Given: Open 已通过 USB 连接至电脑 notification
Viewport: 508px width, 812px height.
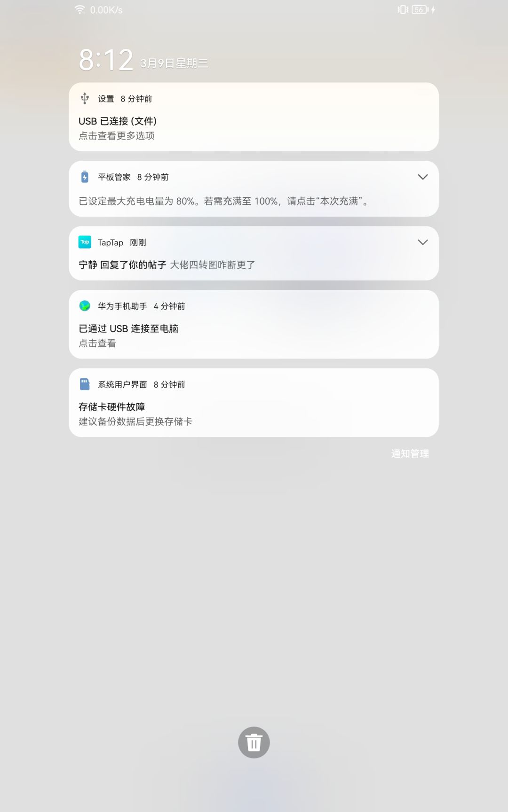Looking at the screenshot, I should click(x=254, y=324).
